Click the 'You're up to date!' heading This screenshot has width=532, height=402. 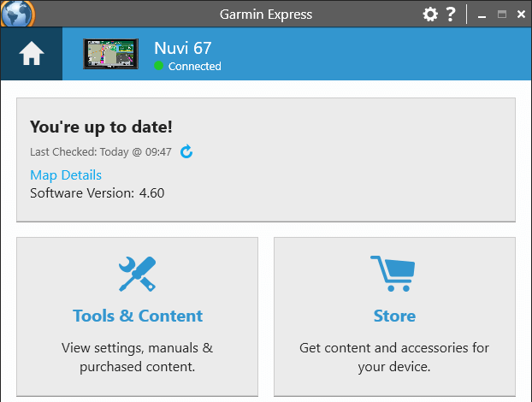(x=101, y=127)
